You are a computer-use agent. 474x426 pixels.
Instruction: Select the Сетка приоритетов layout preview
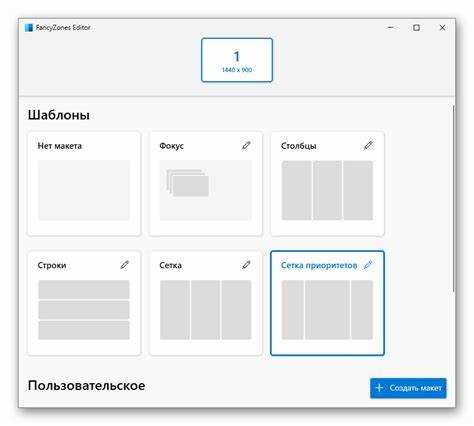click(x=327, y=310)
